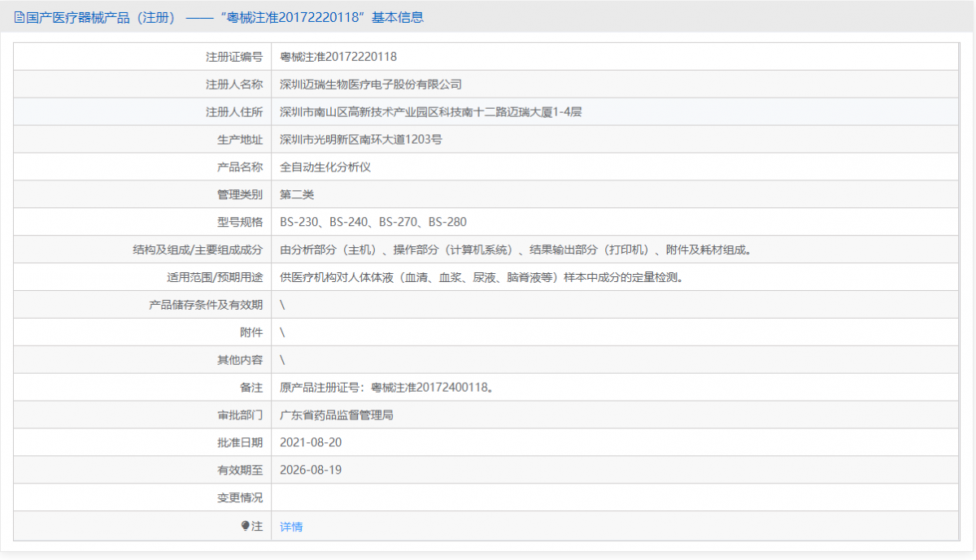Open the 详情 link in the 注 row
This screenshot has width=976, height=560.
(x=291, y=527)
